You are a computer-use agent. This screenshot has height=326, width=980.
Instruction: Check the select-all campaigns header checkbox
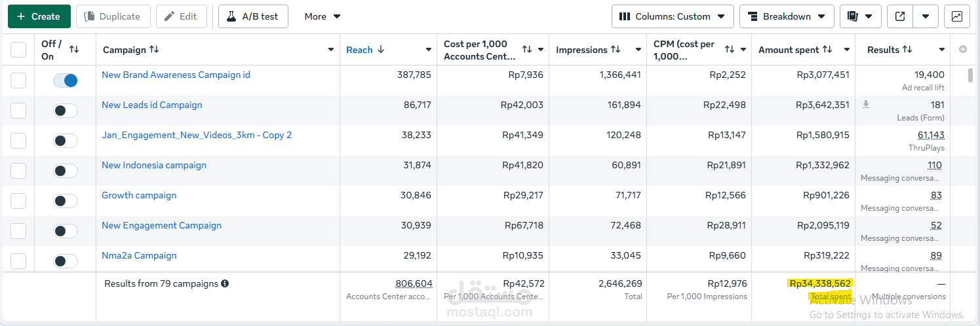click(18, 50)
